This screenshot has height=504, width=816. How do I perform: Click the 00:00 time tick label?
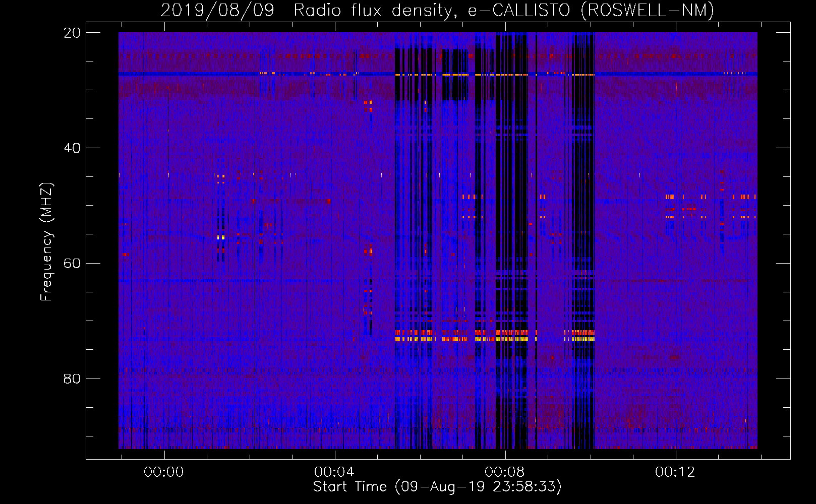coord(164,472)
